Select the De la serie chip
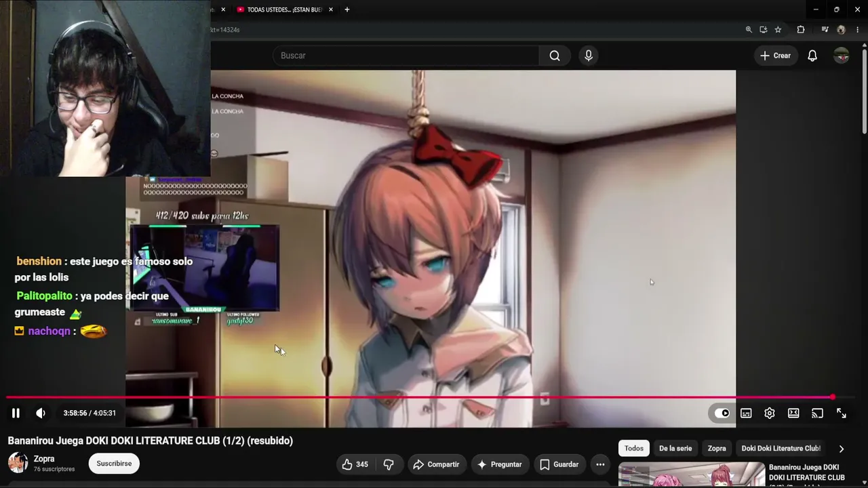 point(675,448)
